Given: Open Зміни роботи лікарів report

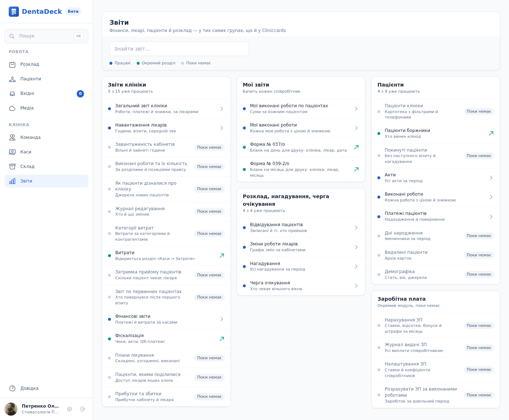Looking at the screenshot, I should (301, 247).
